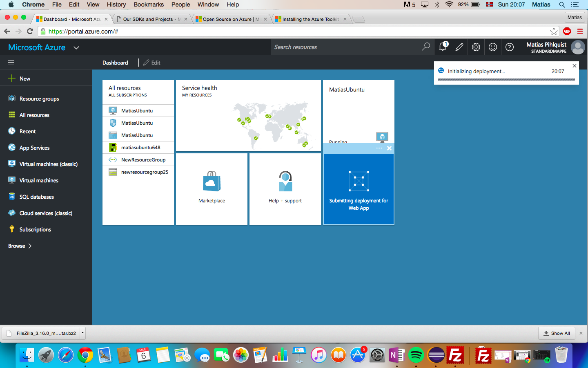Image resolution: width=588 pixels, height=368 pixels.
Task: Open FileZilla from the Dock
Action: click(455, 355)
